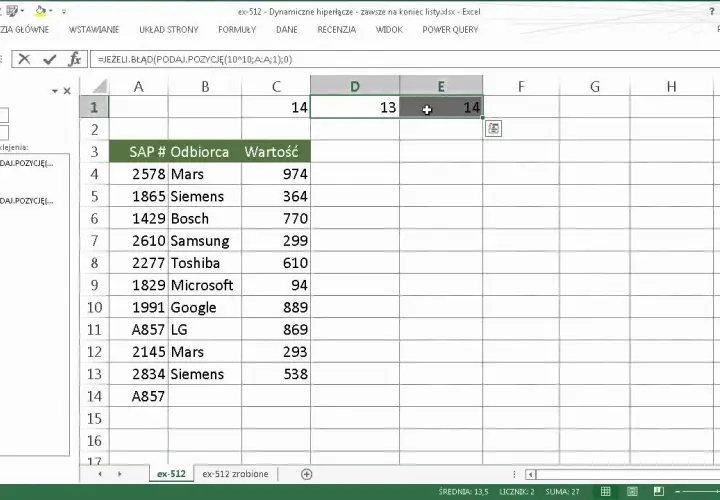Screen dimensions: 720x500
Task: Click the paint bucket icon in the quick access toolbar
Action: (x=39, y=11)
